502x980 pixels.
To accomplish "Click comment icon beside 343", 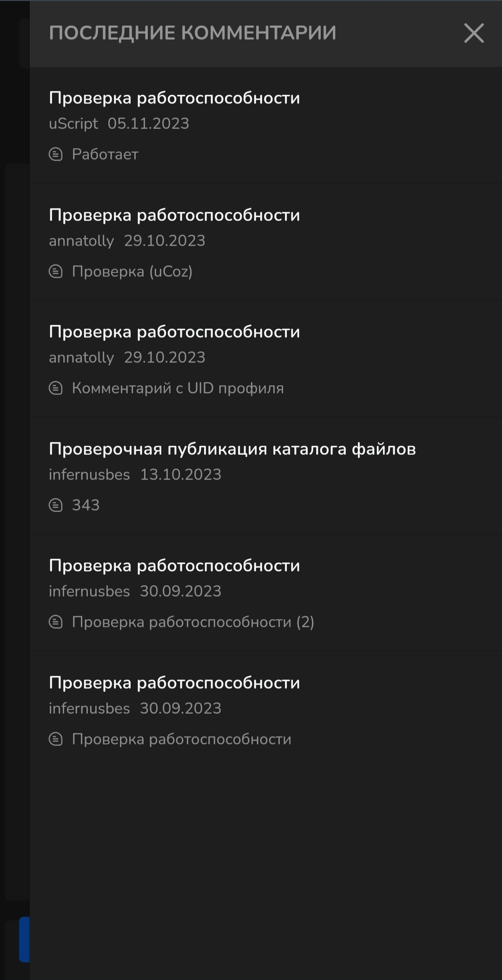I will coord(56,505).
